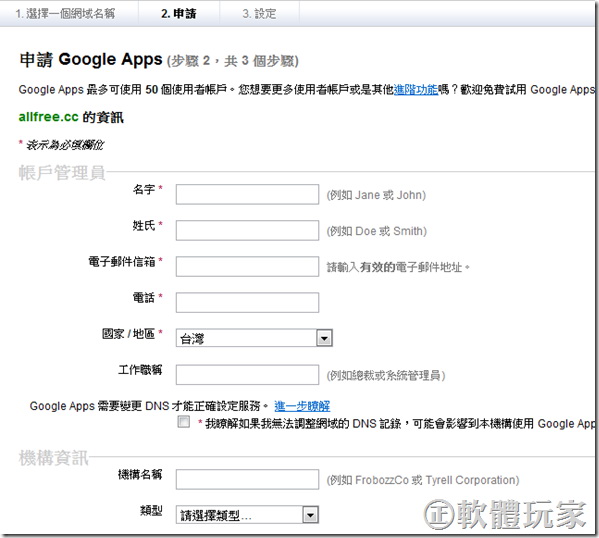Screen dimensions: 599x538
Task: Click the 電子郵件信箱 input field
Action: tap(247, 266)
